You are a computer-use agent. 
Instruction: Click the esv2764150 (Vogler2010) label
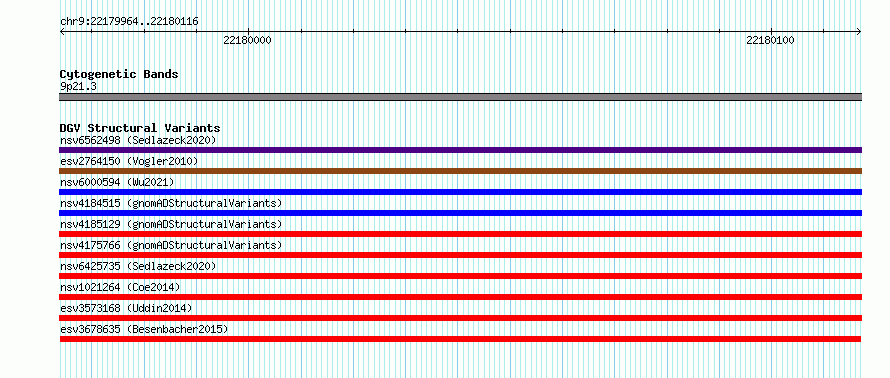129,161
